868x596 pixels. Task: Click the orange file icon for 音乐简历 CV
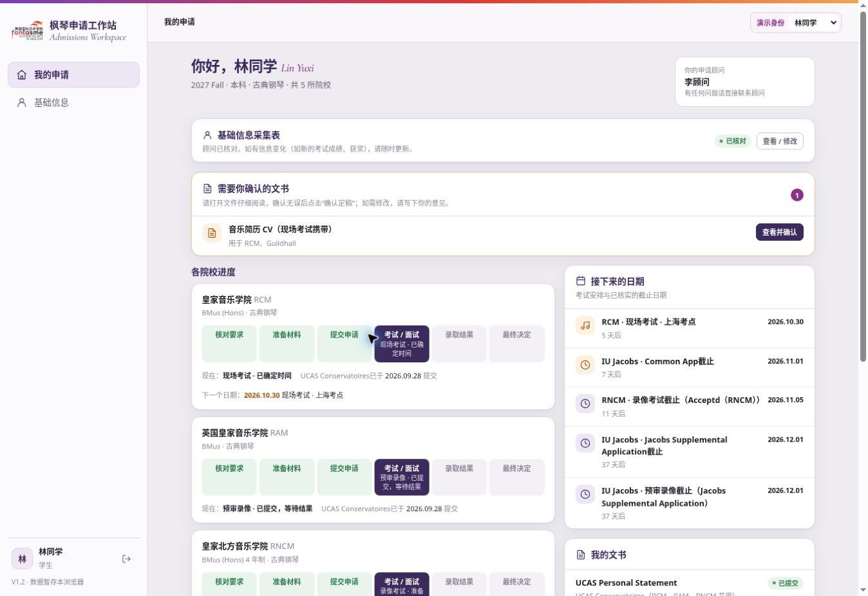[x=212, y=233]
